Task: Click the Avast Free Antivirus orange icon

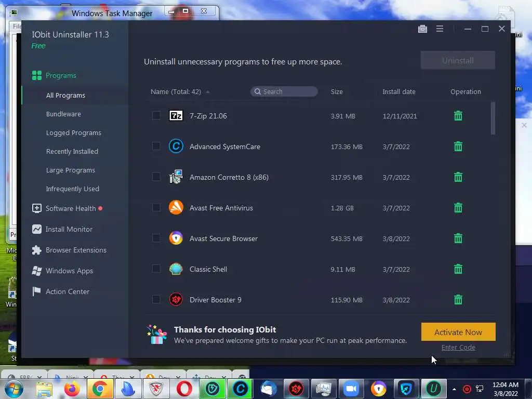Action: point(176,207)
